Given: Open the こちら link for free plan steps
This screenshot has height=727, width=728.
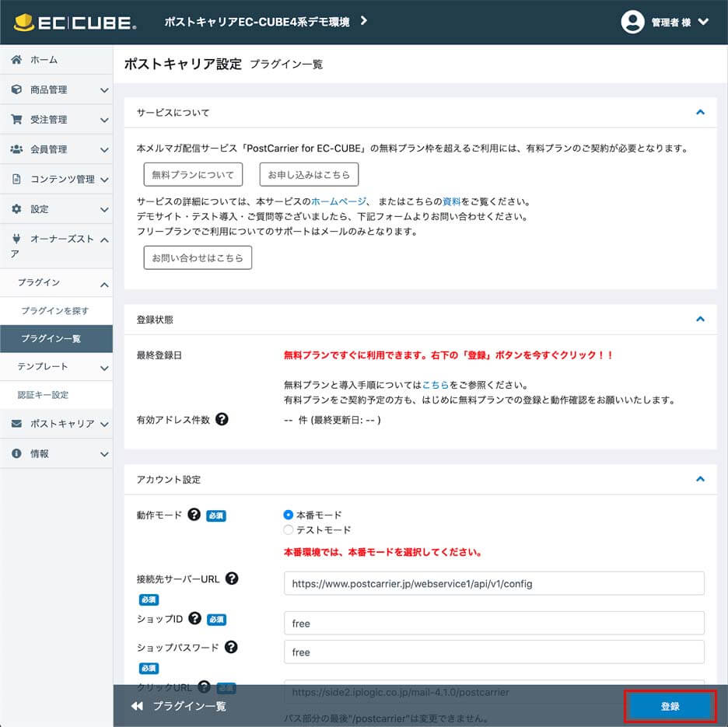Looking at the screenshot, I should coord(436,385).
